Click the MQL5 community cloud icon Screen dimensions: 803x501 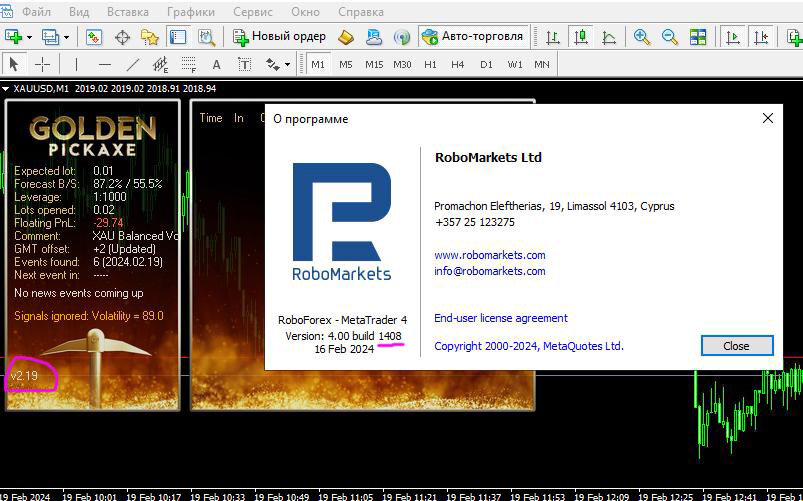(x=374, y=37)
